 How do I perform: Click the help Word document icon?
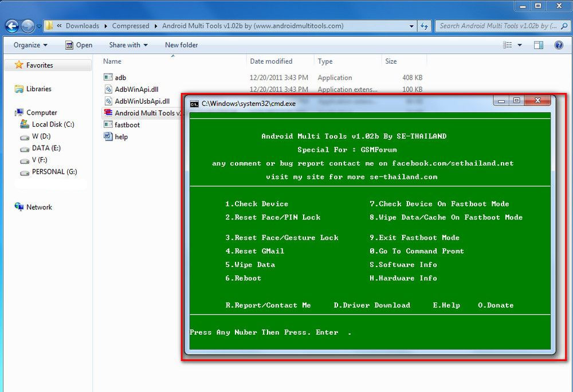coord(108,136)
